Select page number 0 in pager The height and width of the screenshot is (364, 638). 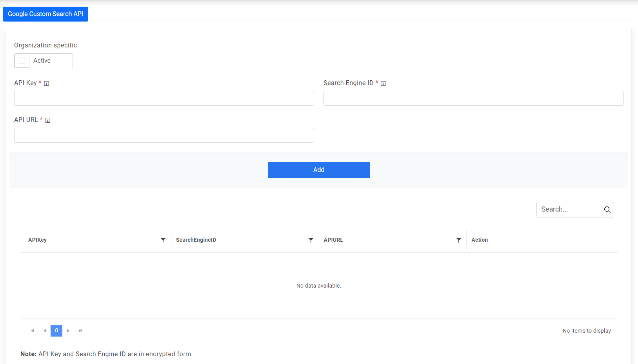(x=56, y=331)
